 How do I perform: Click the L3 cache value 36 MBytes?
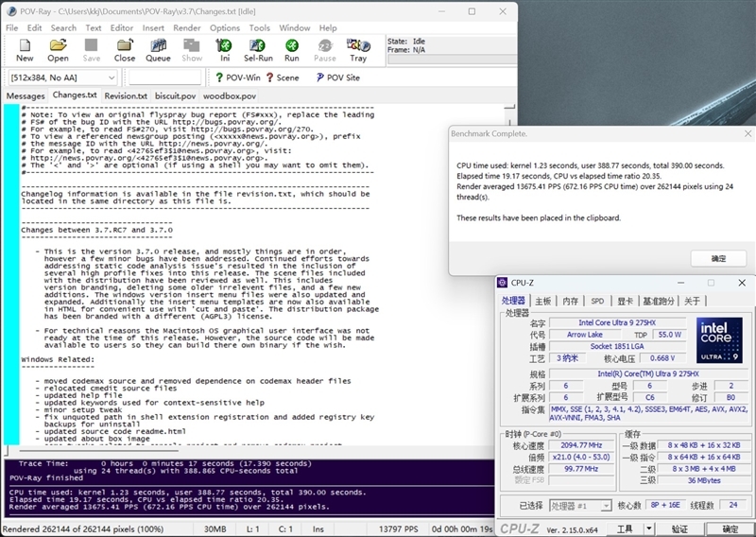(704, 480)
